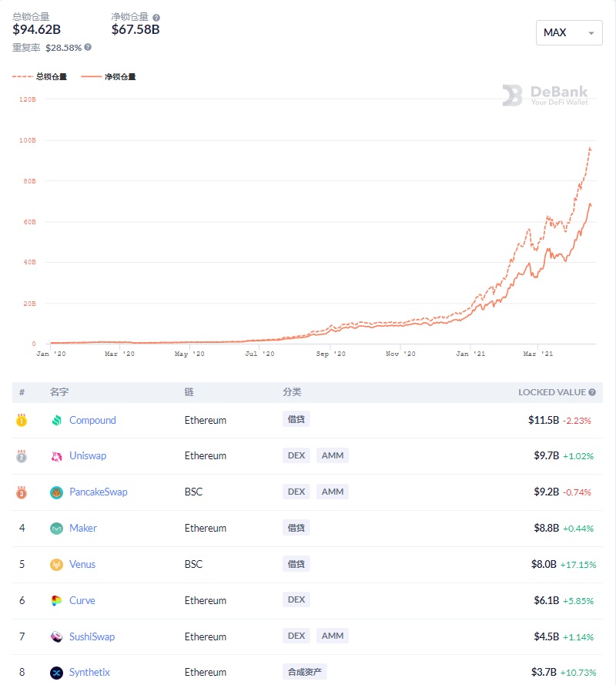Click the $28.58% repetition rate value

(64, 48)
